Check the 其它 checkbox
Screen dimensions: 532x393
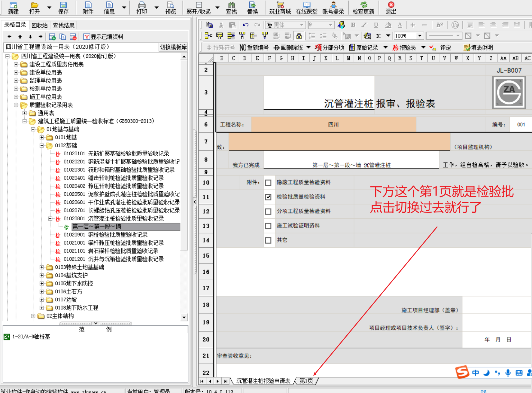pos(268,240)
